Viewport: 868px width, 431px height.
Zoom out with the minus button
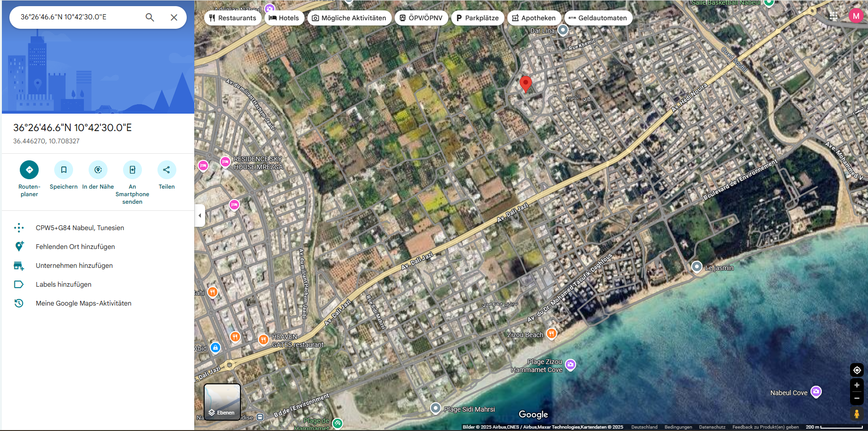857,398
